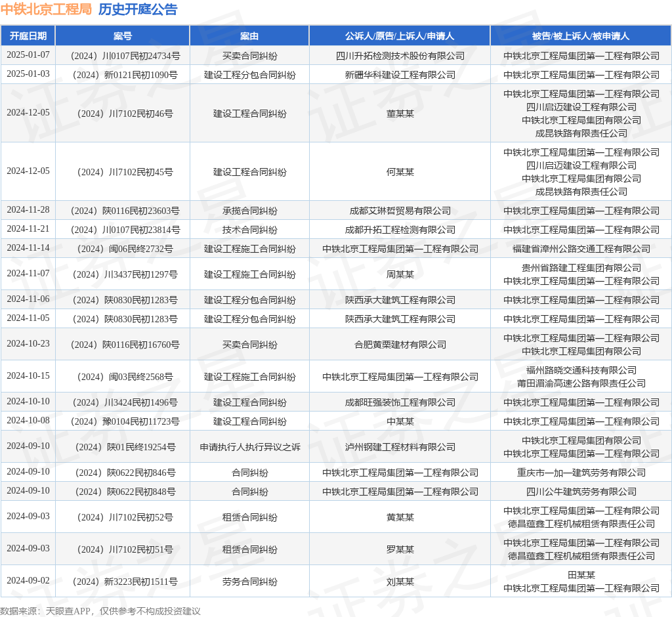Screen dimensions: 672x617
Task: Click the 历史开庭公告 heading text
Action: pos(138,9)
